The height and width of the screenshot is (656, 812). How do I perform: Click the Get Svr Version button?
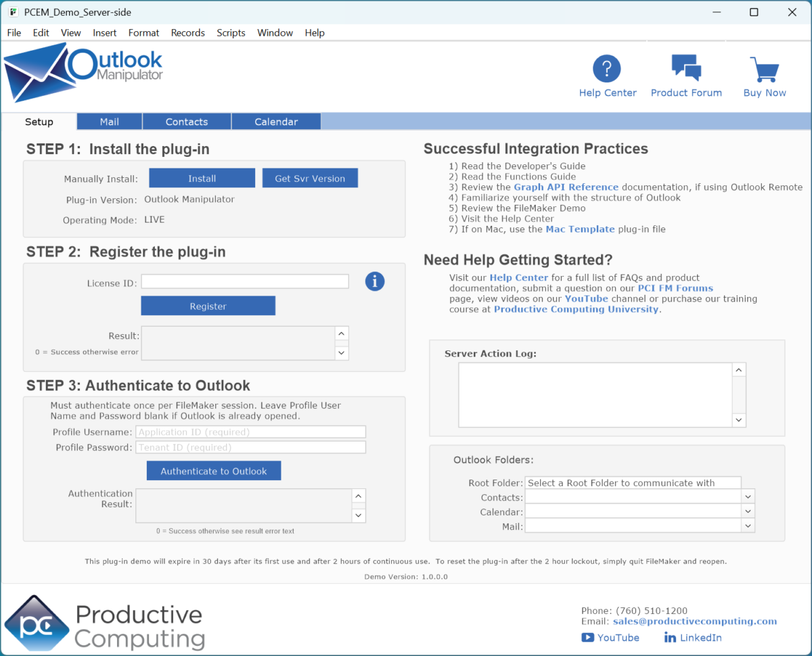(x=310, y=179)
